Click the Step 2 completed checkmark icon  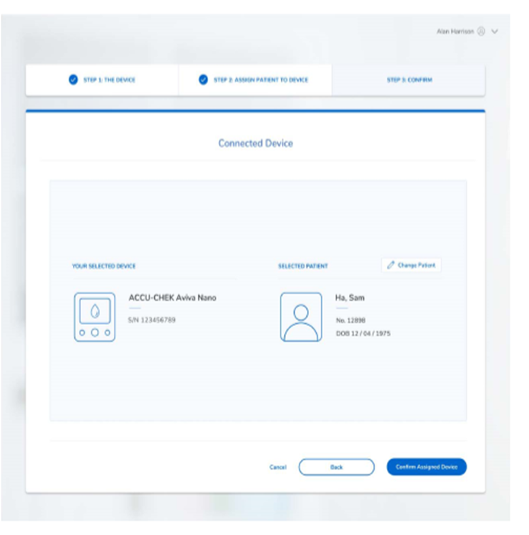click(x=203, y=79)
